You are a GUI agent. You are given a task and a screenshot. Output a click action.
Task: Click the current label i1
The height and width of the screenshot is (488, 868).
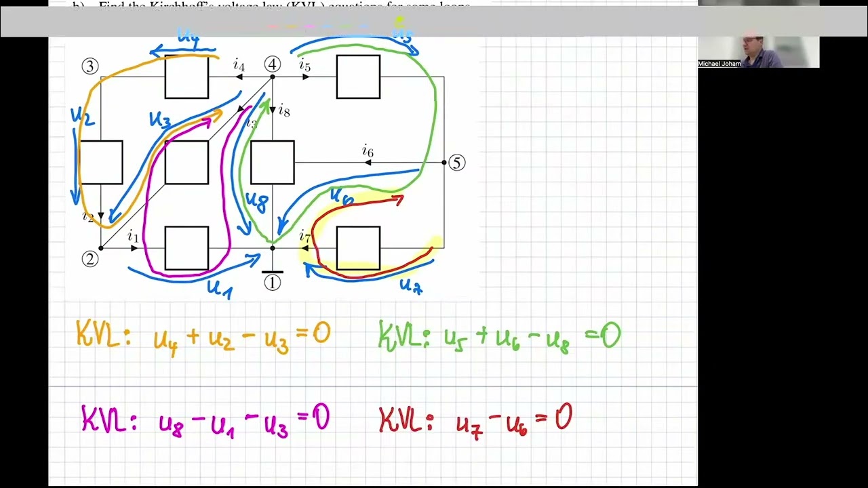[133, 237]
